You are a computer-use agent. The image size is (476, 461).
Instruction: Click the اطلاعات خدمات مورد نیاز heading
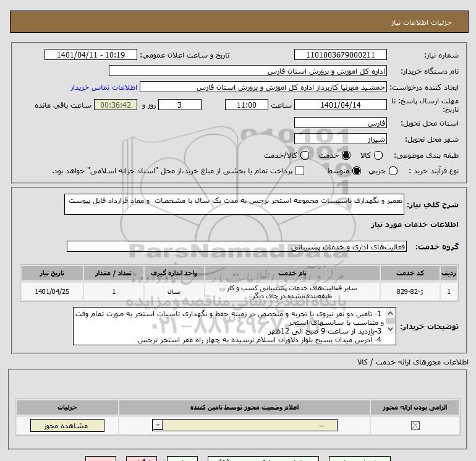[414, 225]
